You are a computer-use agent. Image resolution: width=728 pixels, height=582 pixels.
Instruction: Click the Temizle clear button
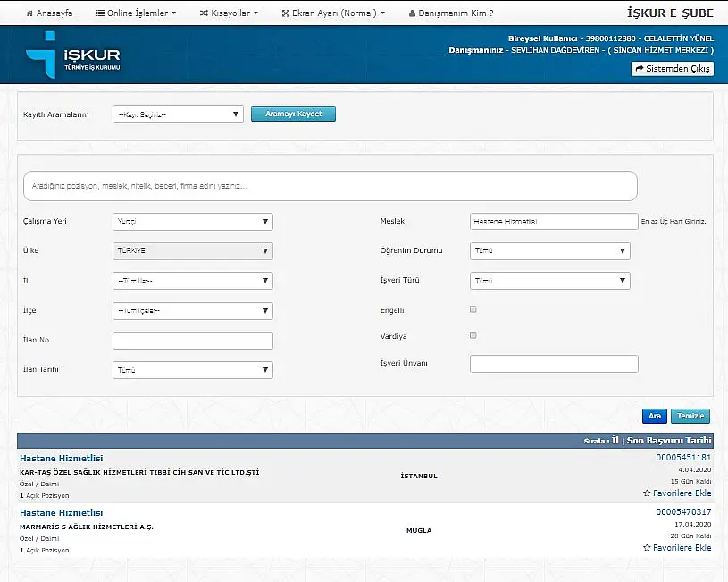(x=690, y=416)
